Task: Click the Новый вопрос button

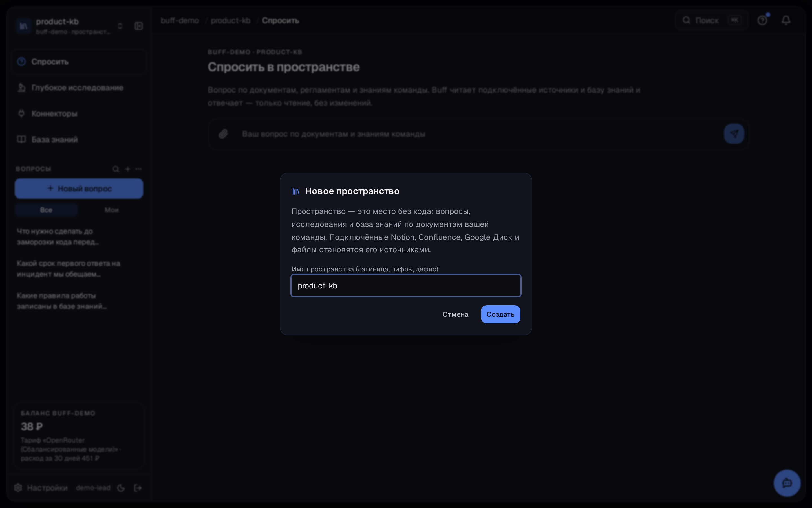Action: pos(79,189)
